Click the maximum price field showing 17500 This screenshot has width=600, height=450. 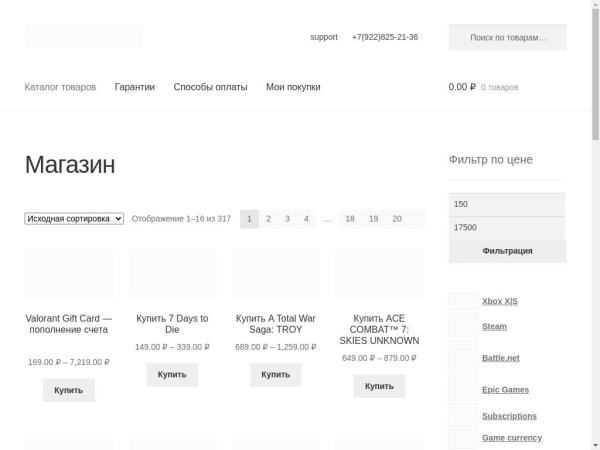click(x=507, y=228)
